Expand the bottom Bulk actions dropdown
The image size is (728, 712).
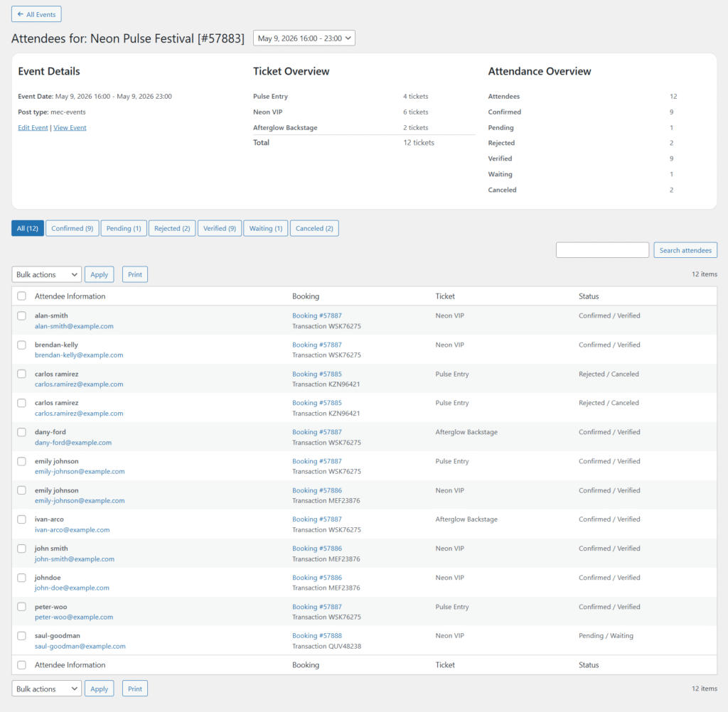point(46,689)
